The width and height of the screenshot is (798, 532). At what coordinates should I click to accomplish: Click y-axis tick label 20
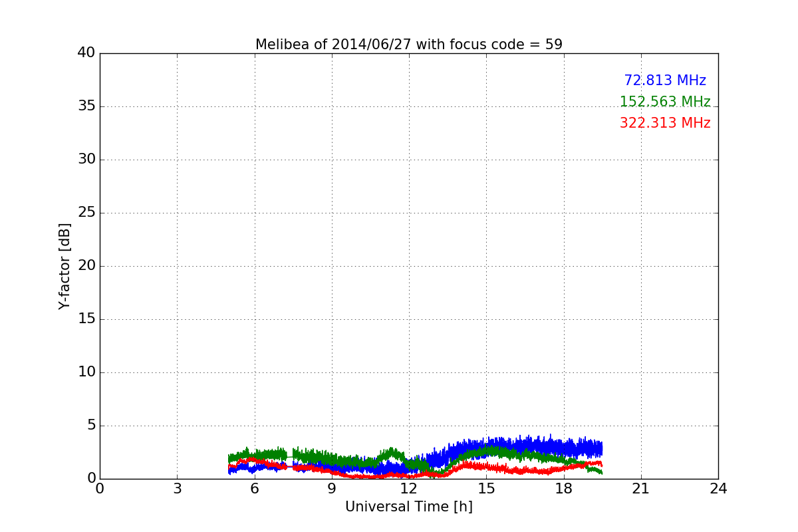pos(86,266)
